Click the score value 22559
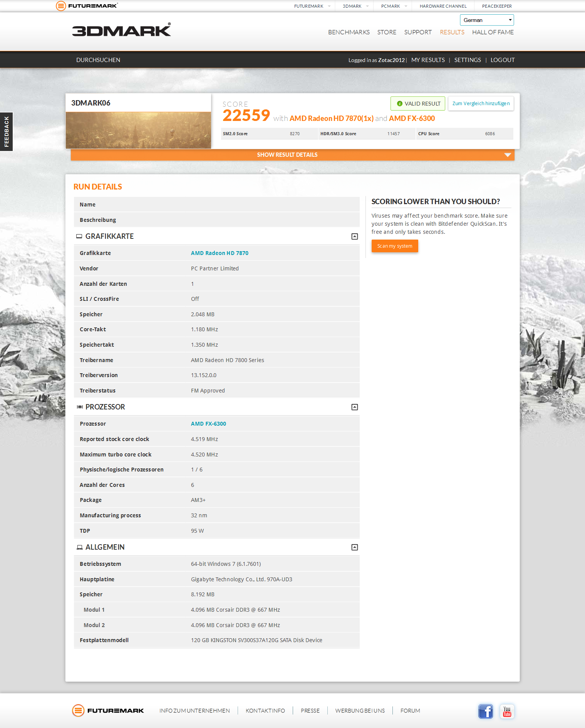This screenshot has width=585, height=728. click(x=246, y=116)
